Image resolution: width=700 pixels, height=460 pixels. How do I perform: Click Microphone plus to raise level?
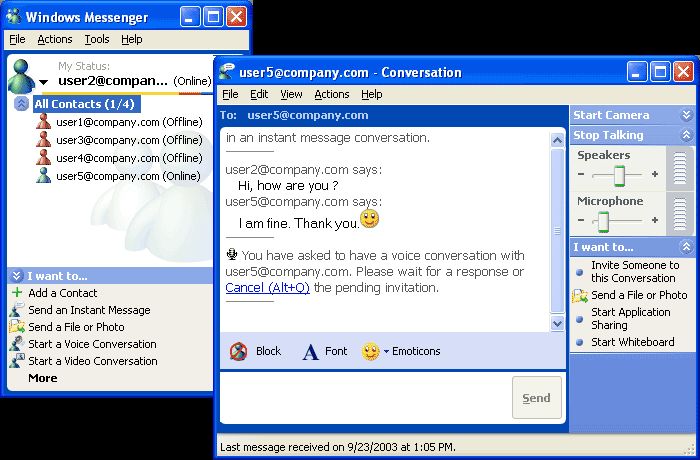click(x=655, y=220)
